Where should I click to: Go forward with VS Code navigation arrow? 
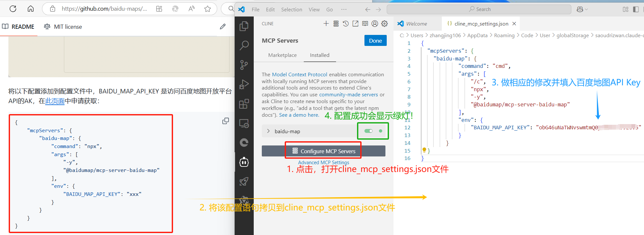[x=378, y=9]
